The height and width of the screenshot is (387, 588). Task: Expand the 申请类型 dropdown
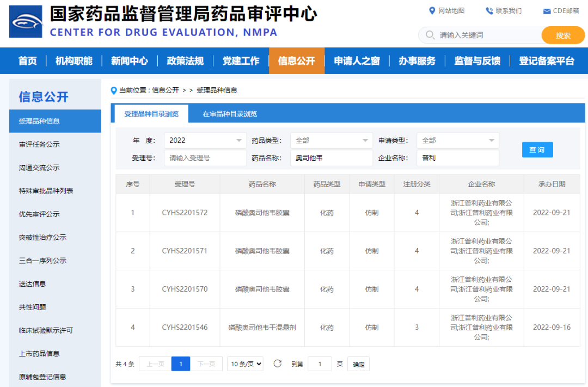458,140
